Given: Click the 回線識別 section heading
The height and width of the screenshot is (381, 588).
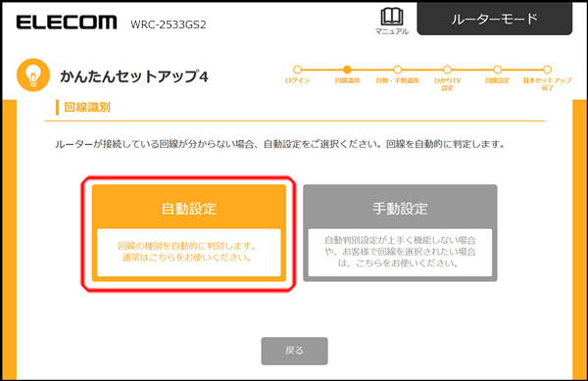Looking at the screenshot, I should 87,108.
